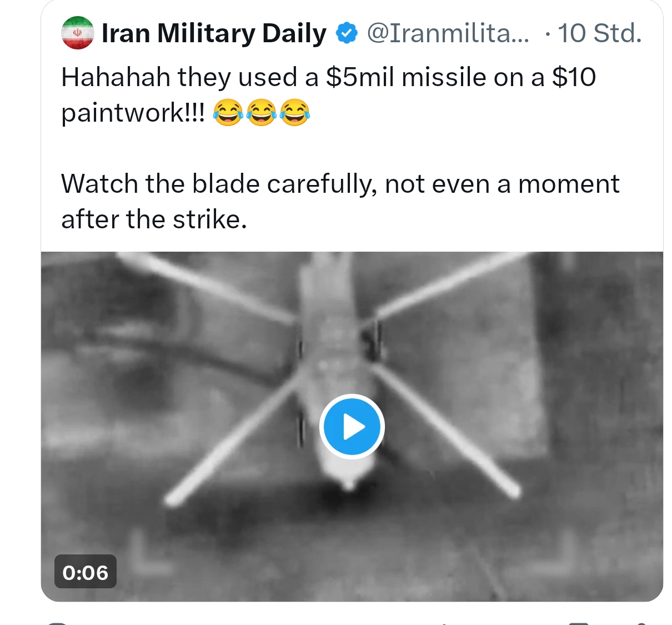Open the Iran flag profile avatar
Viewport: 672px width, 625px height.
[x=77, y=33]
